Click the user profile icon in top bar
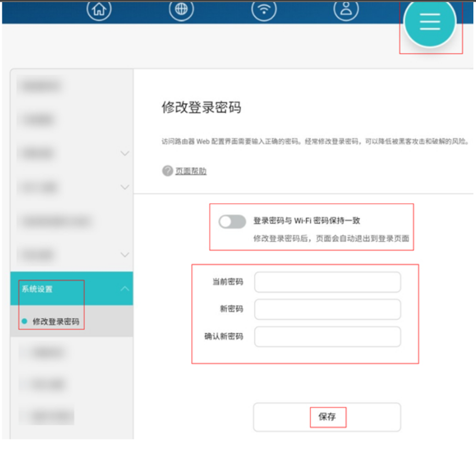Viewport: 476px width, 451px height. [346, 10]
